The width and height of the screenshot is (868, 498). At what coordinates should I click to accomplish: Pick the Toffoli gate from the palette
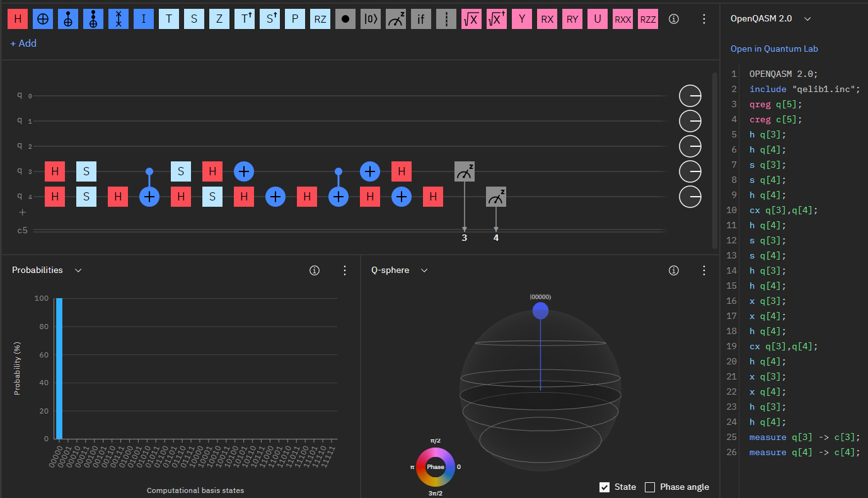click(93, 19)
